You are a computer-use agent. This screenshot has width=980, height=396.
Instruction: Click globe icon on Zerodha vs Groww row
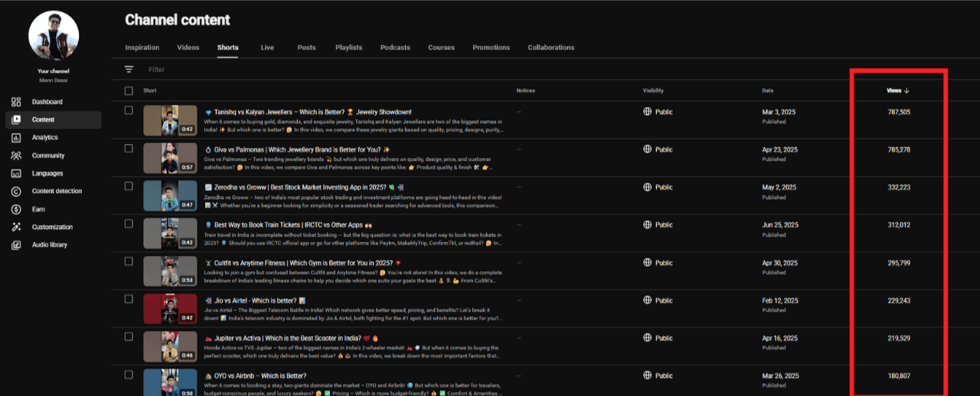(x=647, y=187)
